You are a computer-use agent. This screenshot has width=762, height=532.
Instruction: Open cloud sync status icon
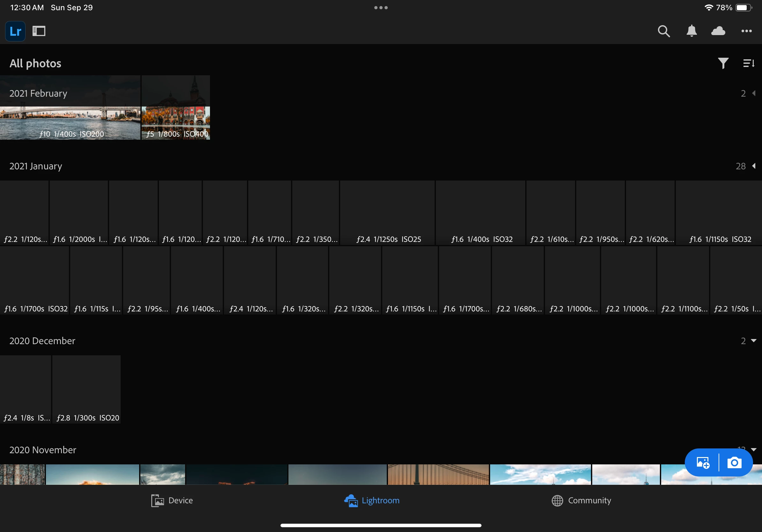(718, 31)
